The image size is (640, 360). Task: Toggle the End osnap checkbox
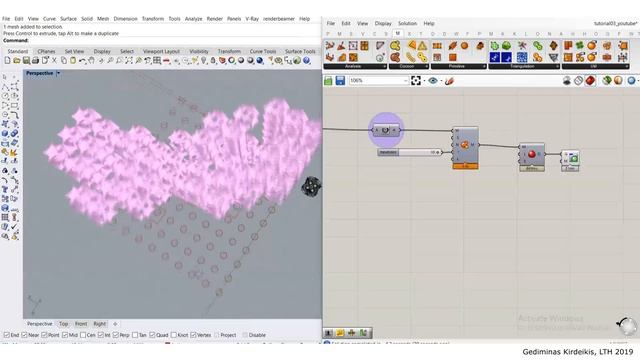point(7,335)
